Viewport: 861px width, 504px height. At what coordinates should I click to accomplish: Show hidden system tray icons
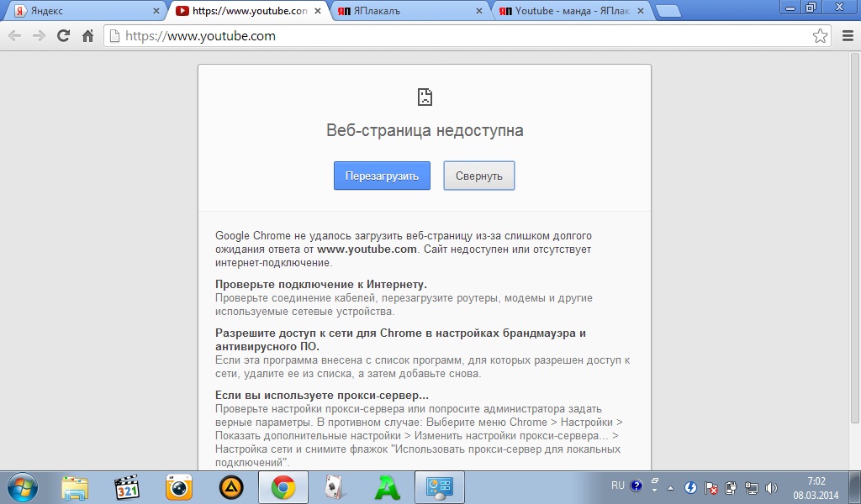(670, 487)
